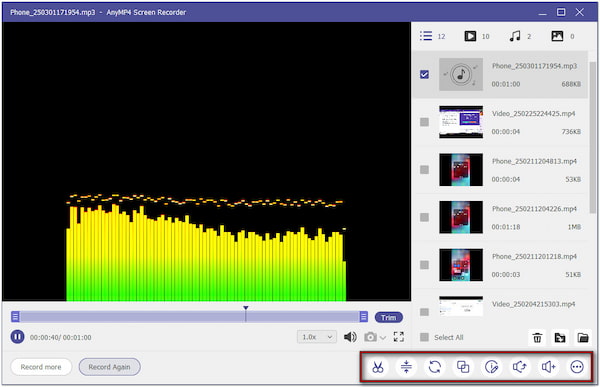The image size is (600, 387).
Task: Expand the snapshot options arrow
Action: coord(383,338)
